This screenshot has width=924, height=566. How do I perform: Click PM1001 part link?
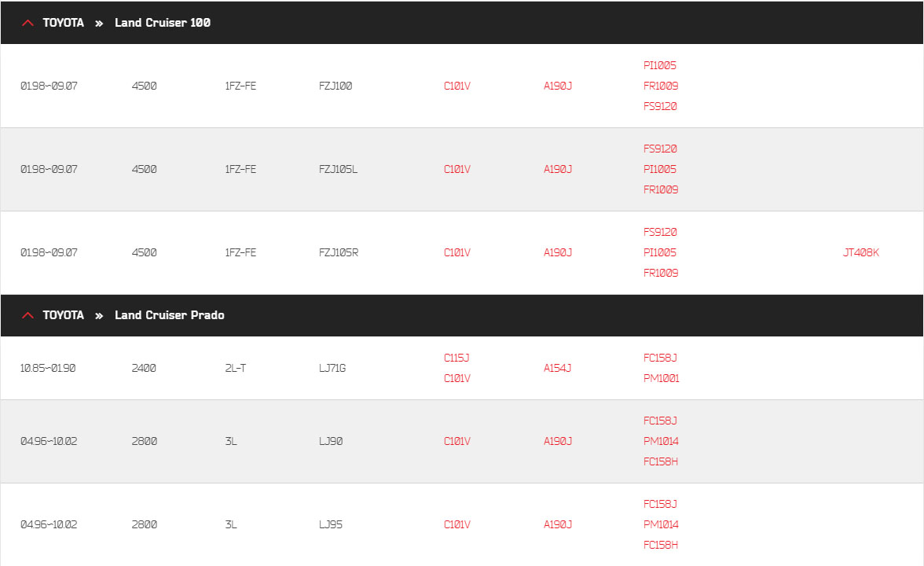pyautogui.click(x=661, y=379)
